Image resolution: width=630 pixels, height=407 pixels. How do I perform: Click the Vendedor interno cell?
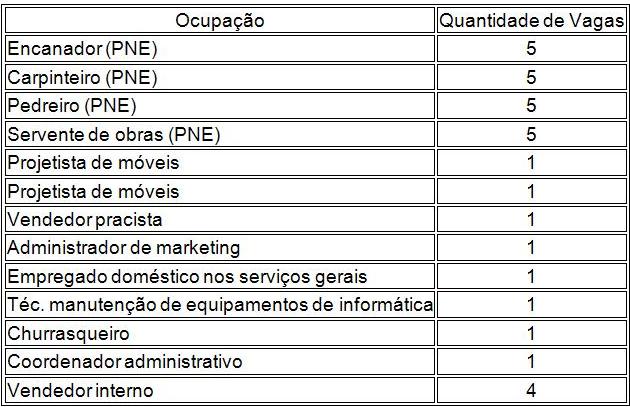click(80, 389)
